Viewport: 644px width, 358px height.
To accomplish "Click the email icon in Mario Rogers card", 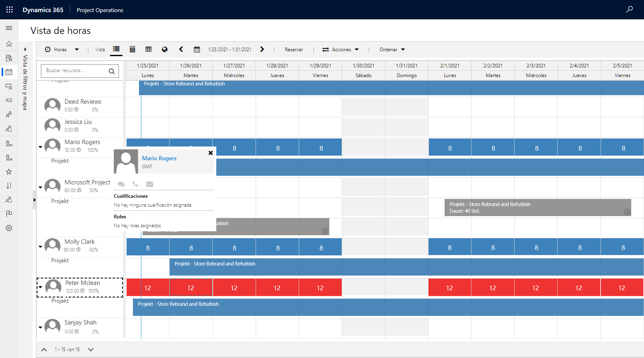I will (x=150, y=184).
